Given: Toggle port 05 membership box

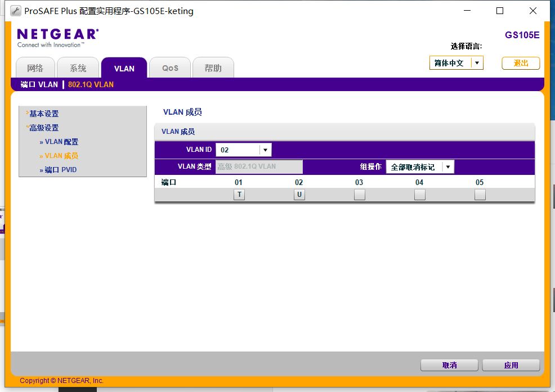Looking at the screenshot, I should pos(480,195).
